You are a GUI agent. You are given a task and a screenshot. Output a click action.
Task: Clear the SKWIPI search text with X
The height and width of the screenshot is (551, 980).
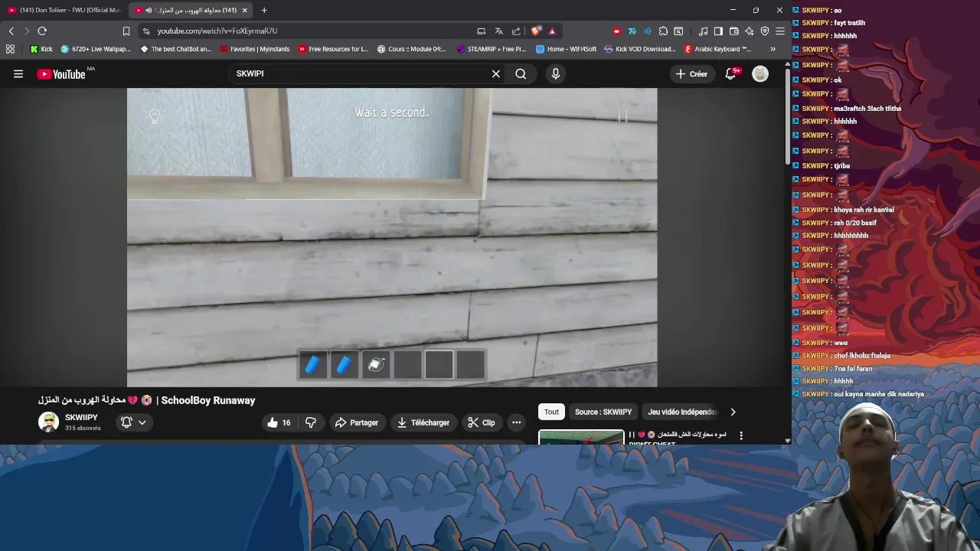pyautogui.click(x=495, y=73)
